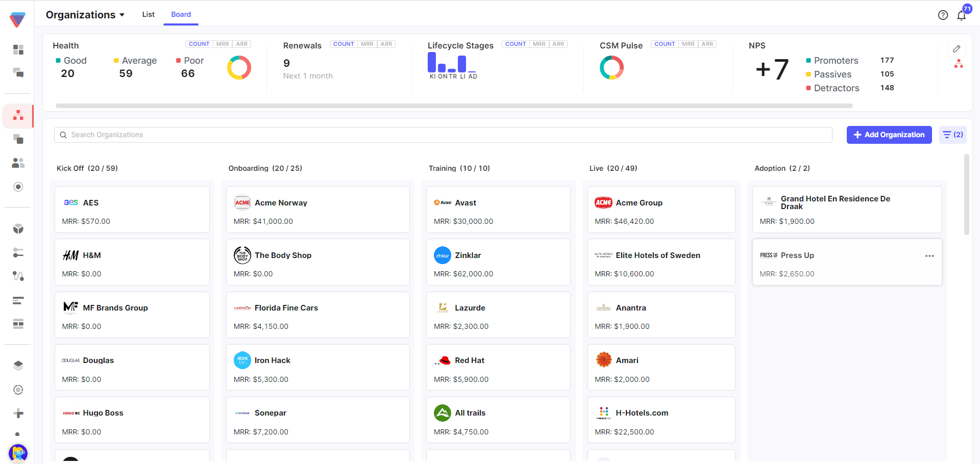The height and width of the screenshot is (464, 980).
Task: Open the stacked squares sidebar icon
Action: [18, 139]
